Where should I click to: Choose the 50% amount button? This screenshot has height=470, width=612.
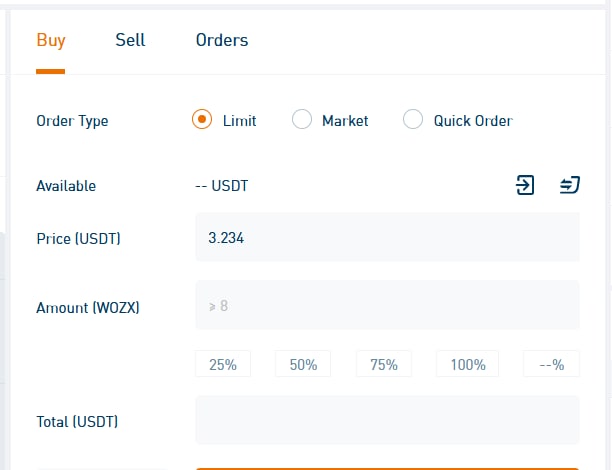303,364
